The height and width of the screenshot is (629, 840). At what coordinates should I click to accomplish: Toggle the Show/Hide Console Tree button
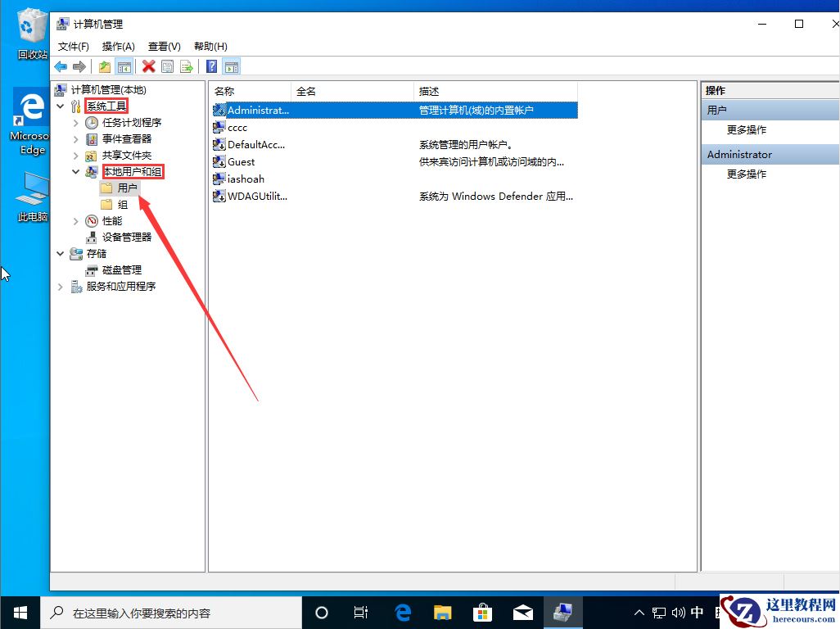click(124, 66)
